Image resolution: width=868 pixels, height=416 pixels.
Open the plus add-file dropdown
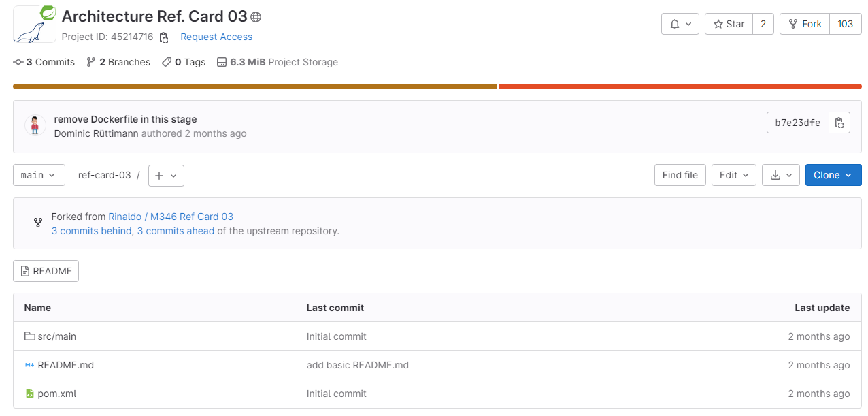point(166,175)
